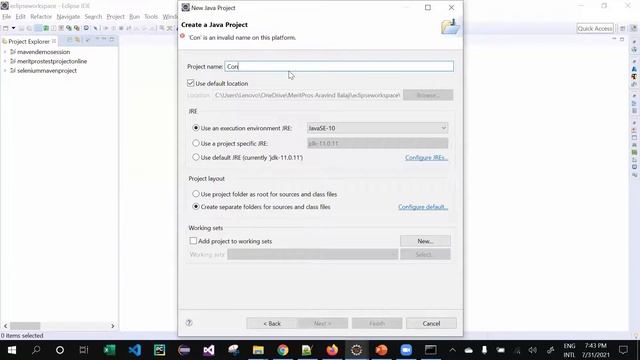
Task: Select Use project folder as root radio
Action: tap(196, 194)
